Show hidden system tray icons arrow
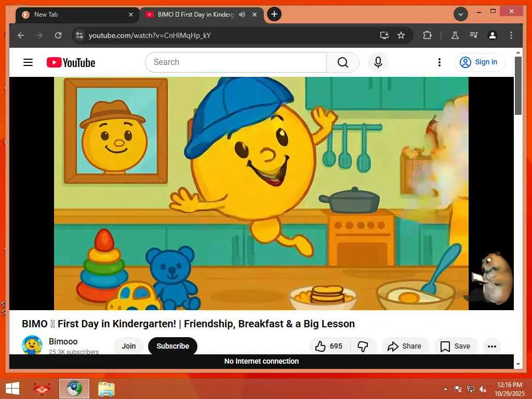This screenshot has height=399, width=532. pyautogui.click(x=445, y=389)
